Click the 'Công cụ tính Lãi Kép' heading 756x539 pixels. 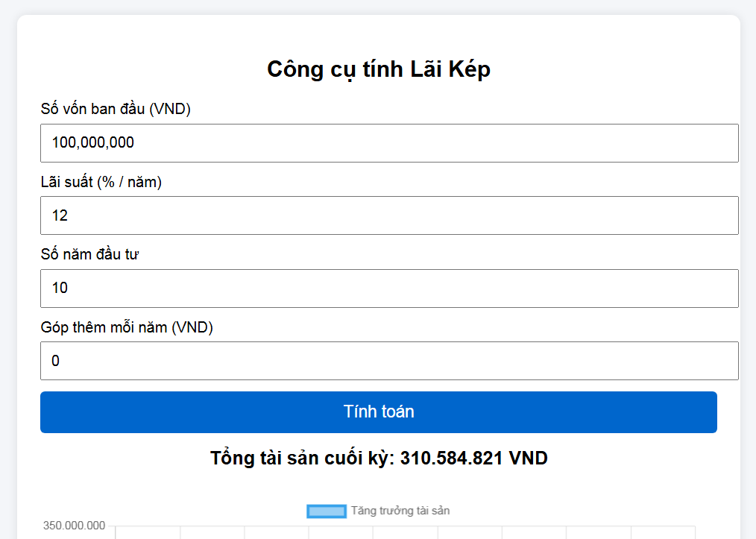pyautogui.click(x=379, y=69)
